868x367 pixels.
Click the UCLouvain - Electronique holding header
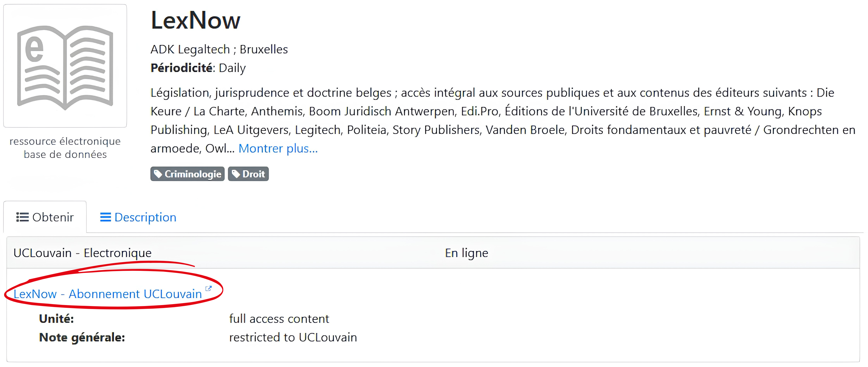(x=83, y=253)
